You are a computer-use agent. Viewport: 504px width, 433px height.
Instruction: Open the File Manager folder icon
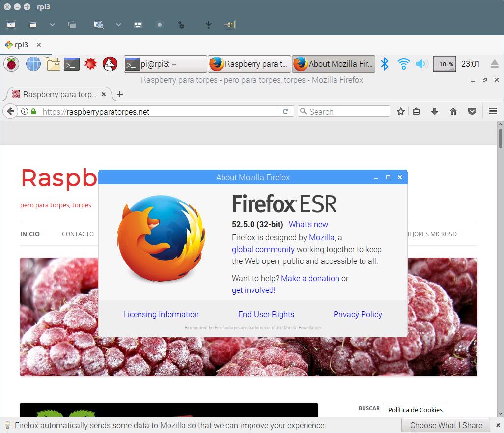tap(52, 64)
